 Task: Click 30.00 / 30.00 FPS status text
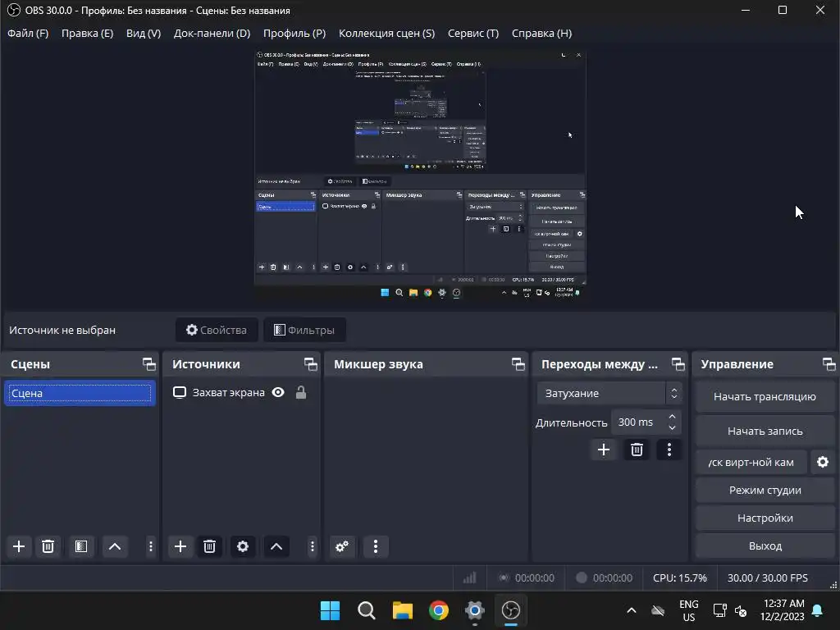click(767, 578)
